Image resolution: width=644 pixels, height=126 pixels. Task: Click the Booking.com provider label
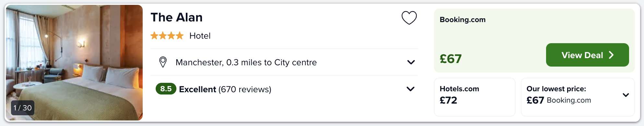pyautogui.click(x=462, y=19)
